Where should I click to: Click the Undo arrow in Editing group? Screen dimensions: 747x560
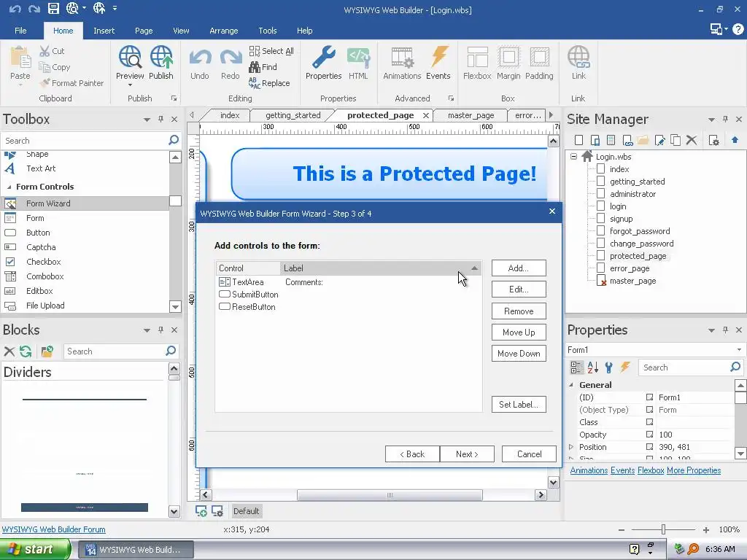(200, 58)
